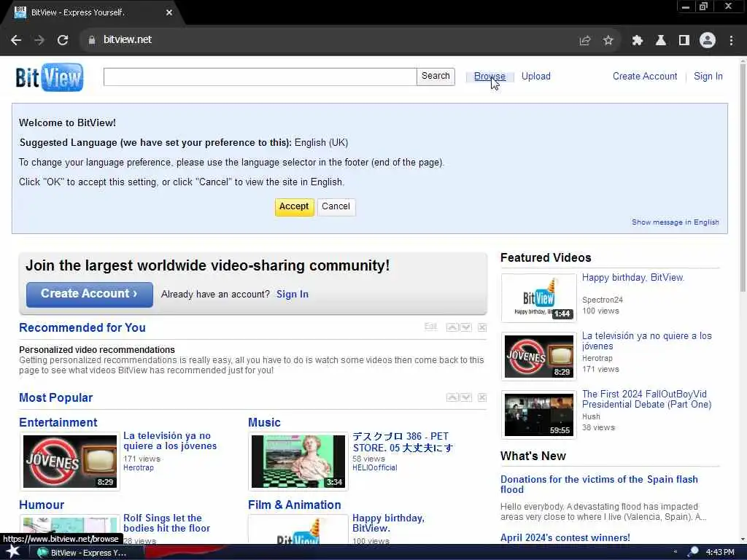Move Most Popular section down
Screen dimensions: 747x560
(466, 397)
